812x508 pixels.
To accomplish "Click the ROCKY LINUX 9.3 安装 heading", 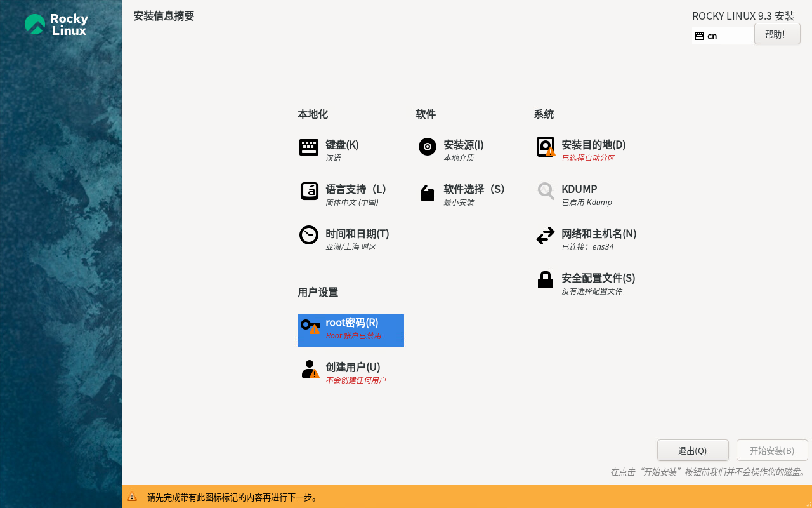I will click(x=743, y=16).
